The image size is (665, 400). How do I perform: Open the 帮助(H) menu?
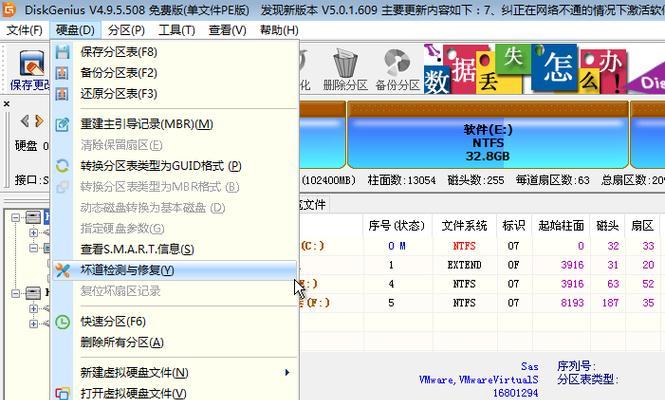(279, 30)
